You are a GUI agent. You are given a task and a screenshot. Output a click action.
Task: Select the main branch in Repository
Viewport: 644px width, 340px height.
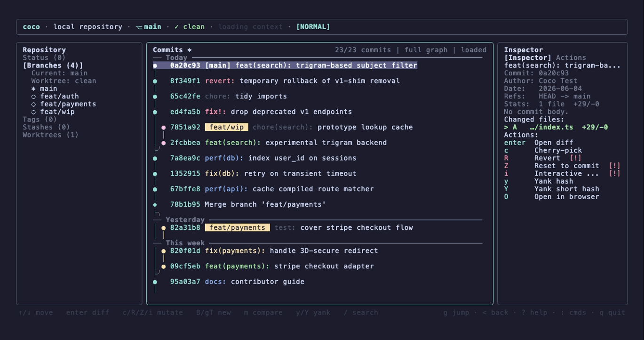[44, 89]
